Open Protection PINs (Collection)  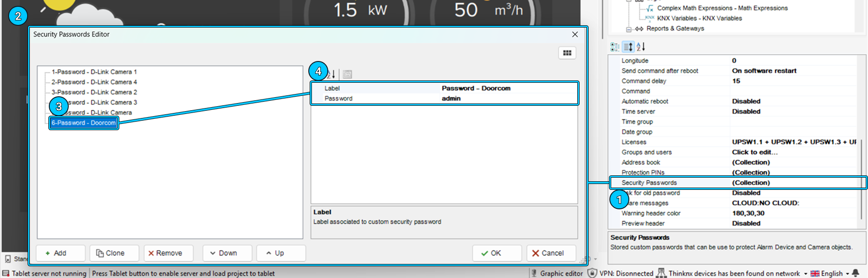[x=750, y=173]
